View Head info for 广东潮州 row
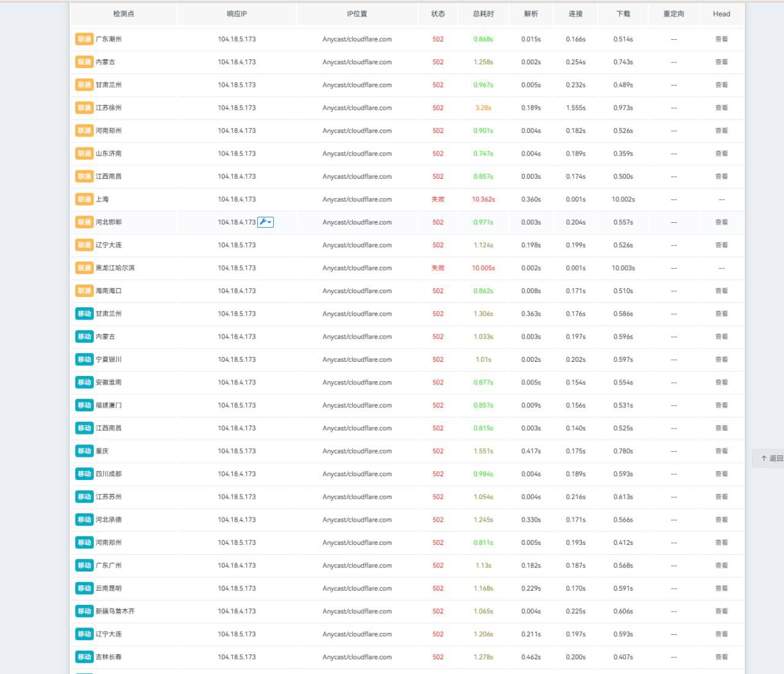This screenshot has width=784, height=674. 722,39
